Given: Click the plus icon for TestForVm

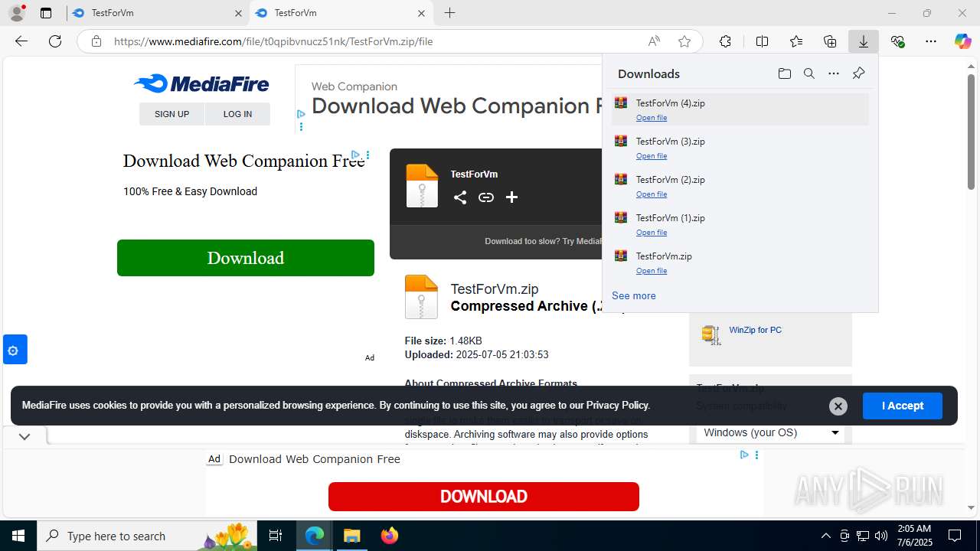Looking at the screenshot, I should click(x=511, y=197).
